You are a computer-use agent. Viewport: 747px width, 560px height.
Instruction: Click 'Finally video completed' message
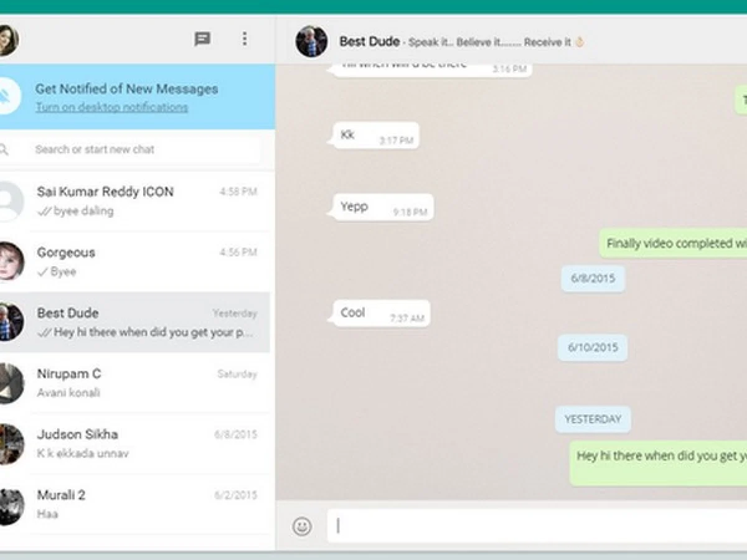click(x=674, y=243)
